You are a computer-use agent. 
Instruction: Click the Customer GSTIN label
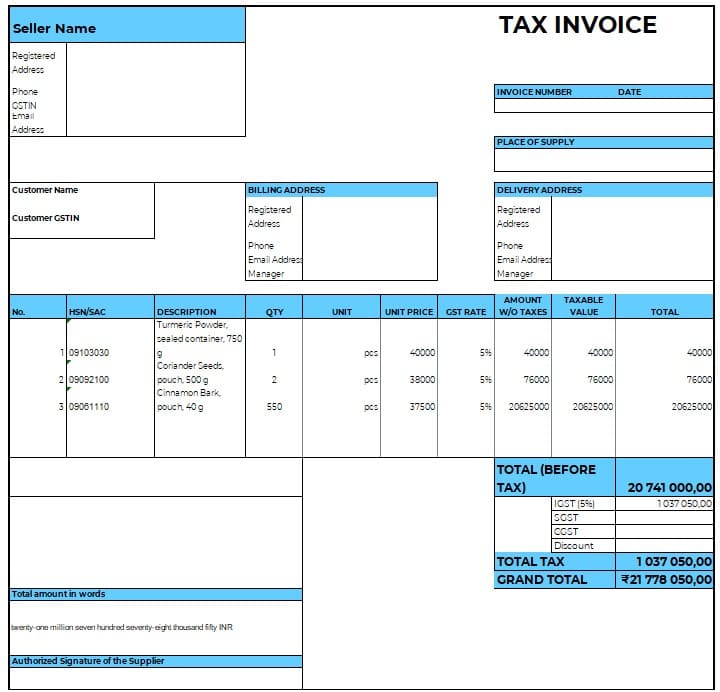(45, 218)
